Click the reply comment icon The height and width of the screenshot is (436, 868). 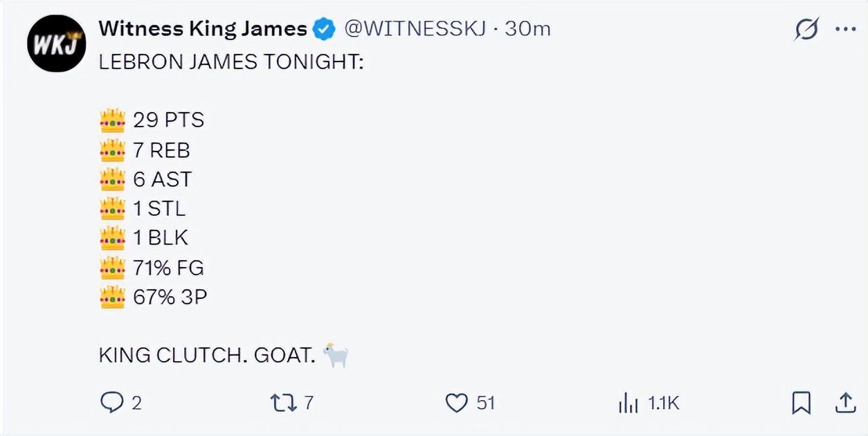111,402
